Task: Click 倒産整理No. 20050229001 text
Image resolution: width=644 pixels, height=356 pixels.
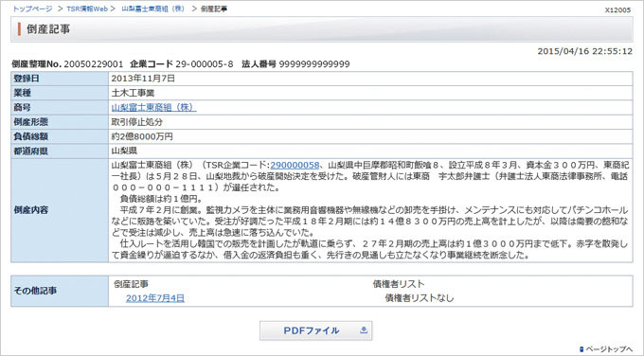Action: (67, 64)
